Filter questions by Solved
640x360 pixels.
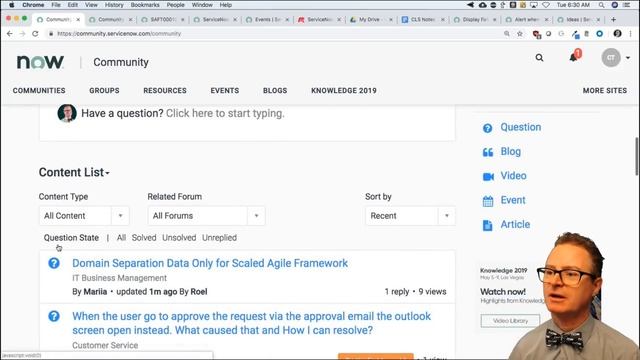coord(144,238)
